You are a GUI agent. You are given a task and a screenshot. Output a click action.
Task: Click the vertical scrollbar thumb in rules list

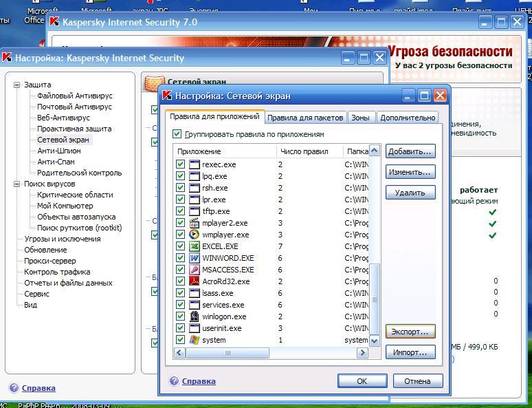tap(374, 299)
